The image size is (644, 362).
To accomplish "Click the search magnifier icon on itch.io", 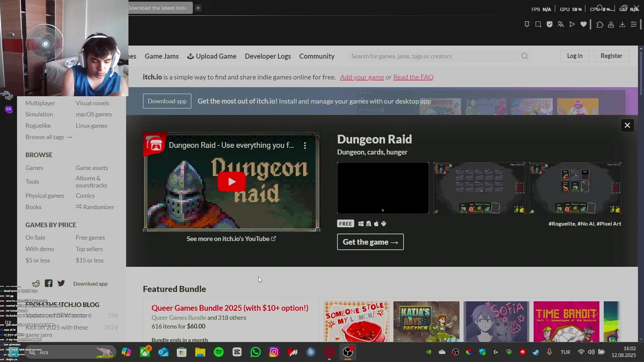I will pyautogui.click(x=525, y=56).
